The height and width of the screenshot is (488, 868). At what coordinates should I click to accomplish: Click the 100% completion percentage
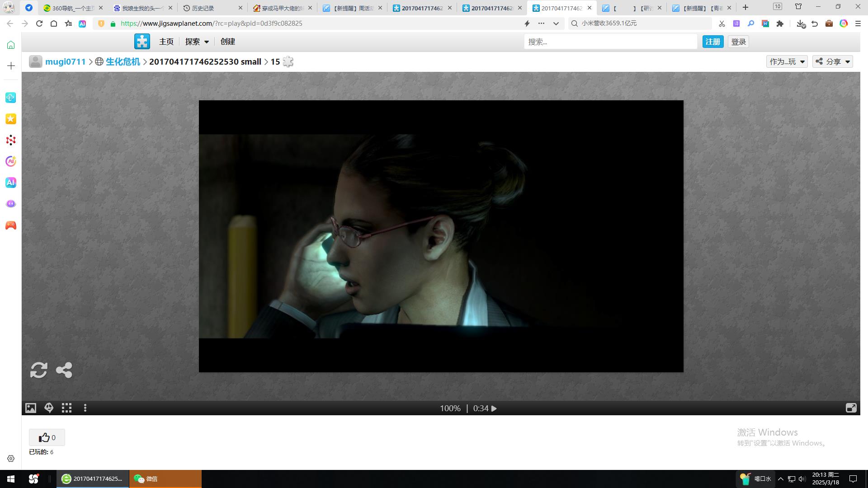coord(450,408)
